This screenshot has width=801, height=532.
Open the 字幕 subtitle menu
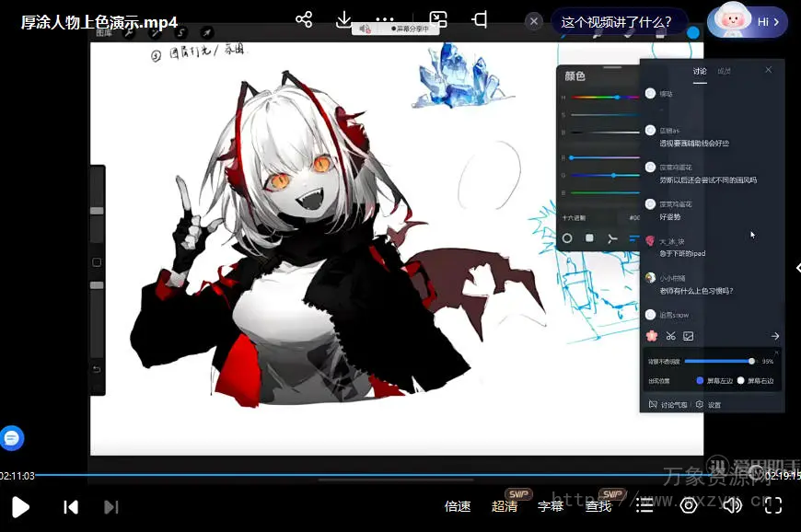551,505
